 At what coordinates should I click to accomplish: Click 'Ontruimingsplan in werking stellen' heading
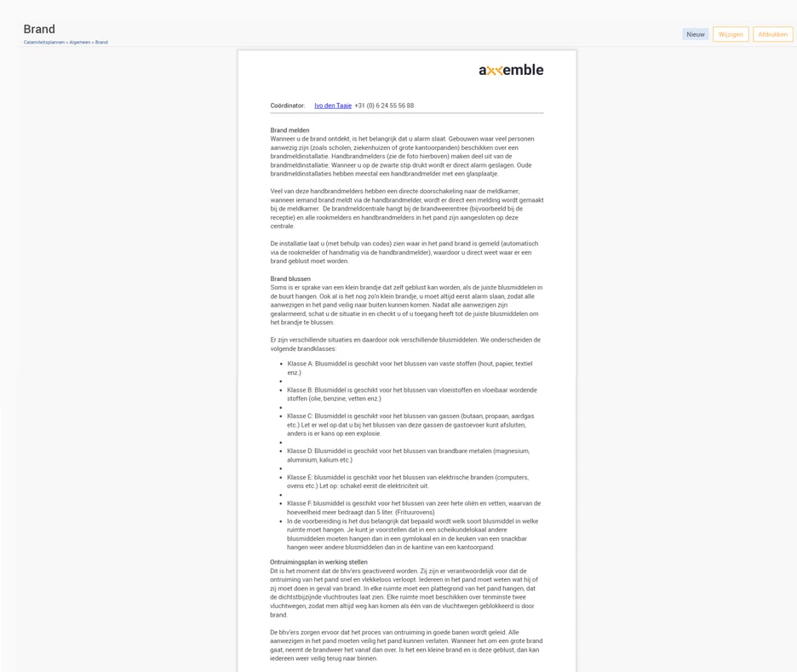(x=318, y=562)
